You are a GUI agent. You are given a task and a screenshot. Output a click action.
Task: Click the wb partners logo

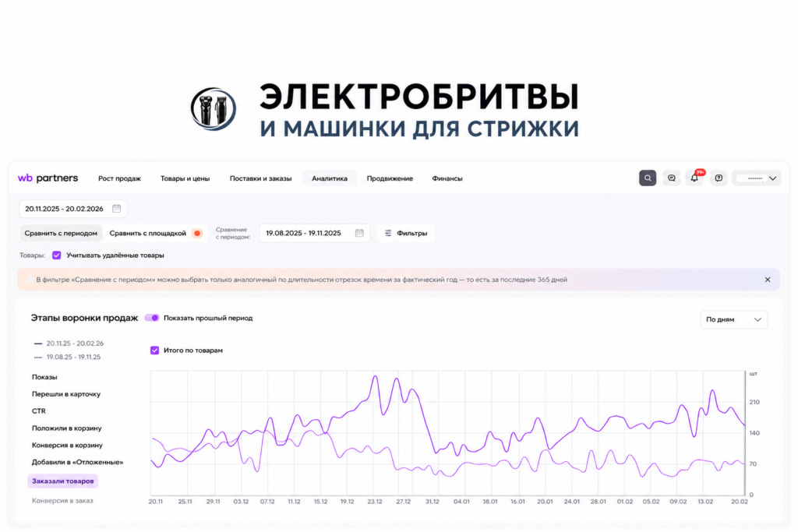click(48, 178)
